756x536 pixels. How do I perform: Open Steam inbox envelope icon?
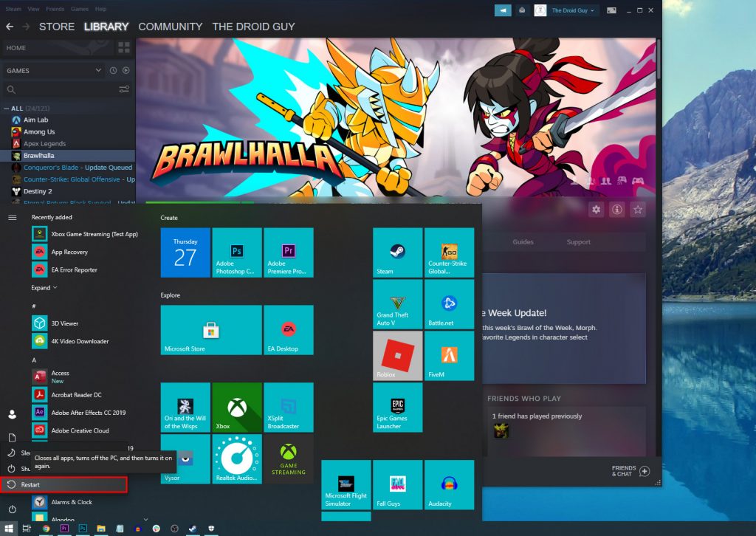point(522,10)
